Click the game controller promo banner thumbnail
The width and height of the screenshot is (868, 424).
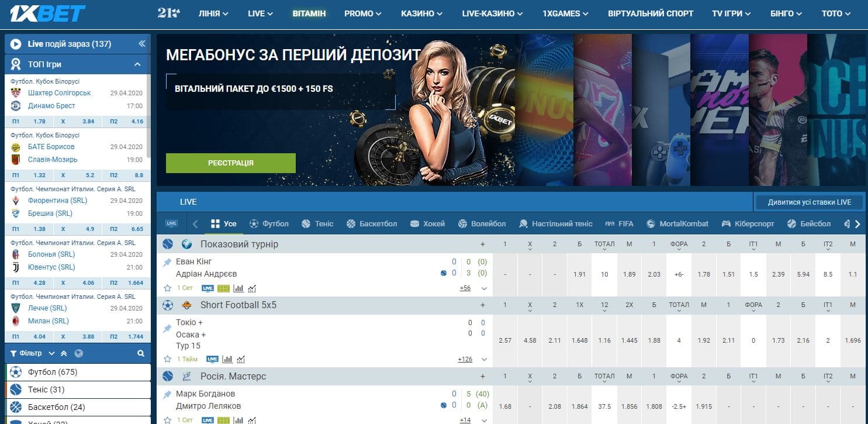point(660,110)
